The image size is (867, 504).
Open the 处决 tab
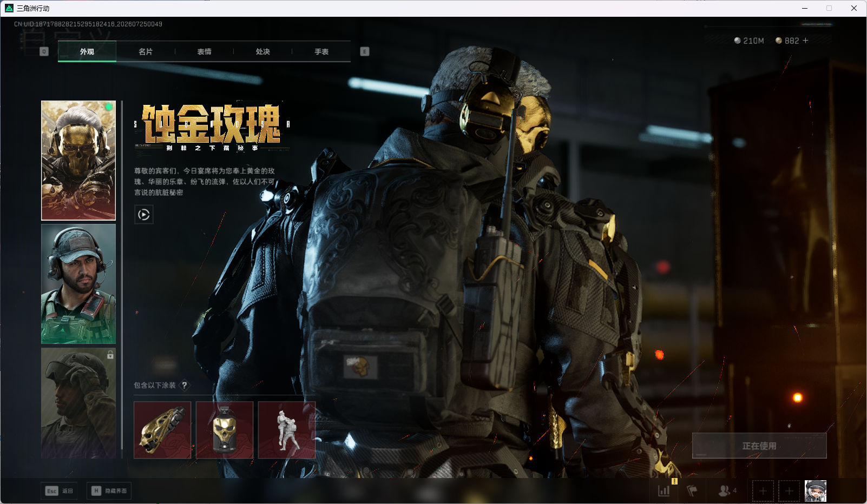263,51
